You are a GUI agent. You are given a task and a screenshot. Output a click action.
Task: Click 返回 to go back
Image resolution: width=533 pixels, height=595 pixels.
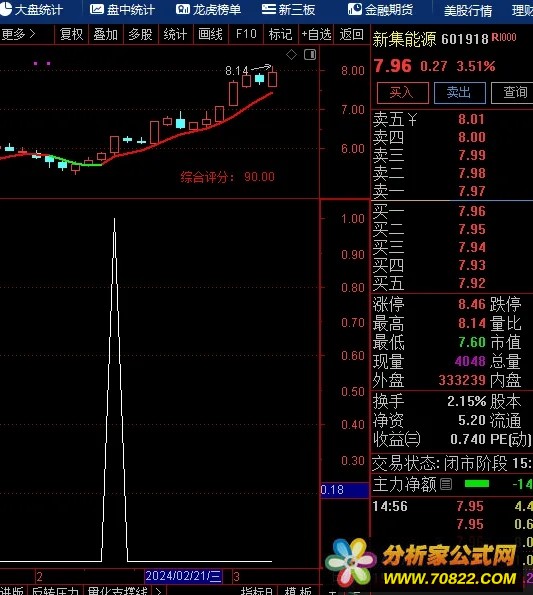point(351,35)
